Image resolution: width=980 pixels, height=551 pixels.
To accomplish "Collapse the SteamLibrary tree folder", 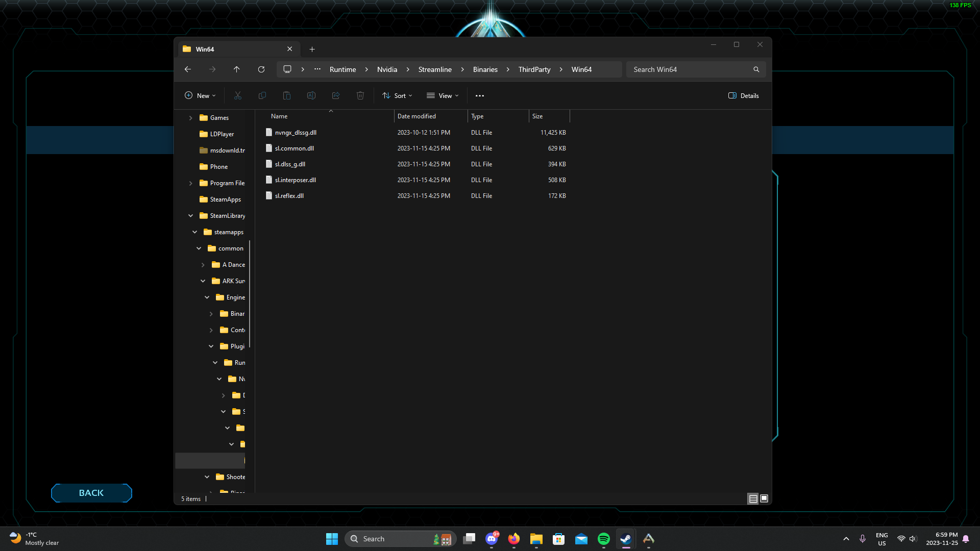I will (190, 216).
